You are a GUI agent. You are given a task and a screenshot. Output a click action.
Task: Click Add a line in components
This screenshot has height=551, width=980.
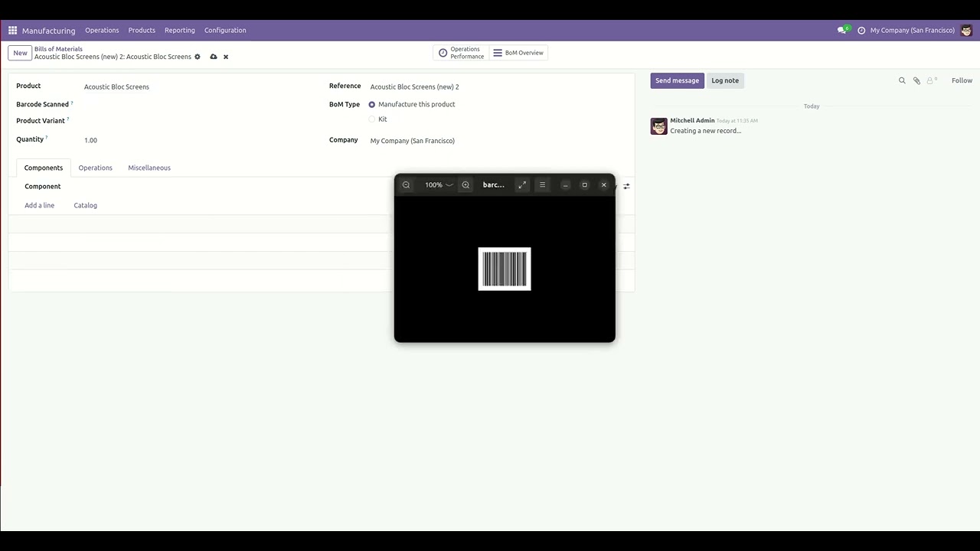[39, 205]
